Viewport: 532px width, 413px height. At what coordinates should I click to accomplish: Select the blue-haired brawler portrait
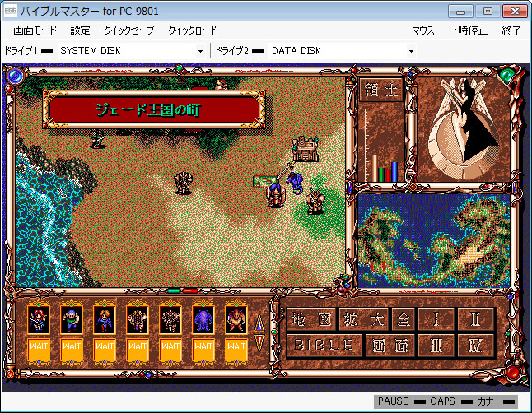pos(72,319)
